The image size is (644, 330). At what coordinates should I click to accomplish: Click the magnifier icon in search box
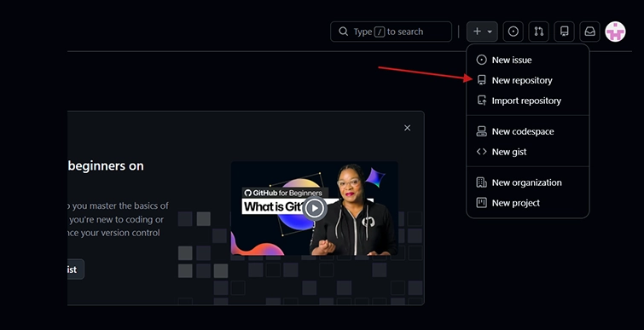pyautogui.click(x=344, y=32)
